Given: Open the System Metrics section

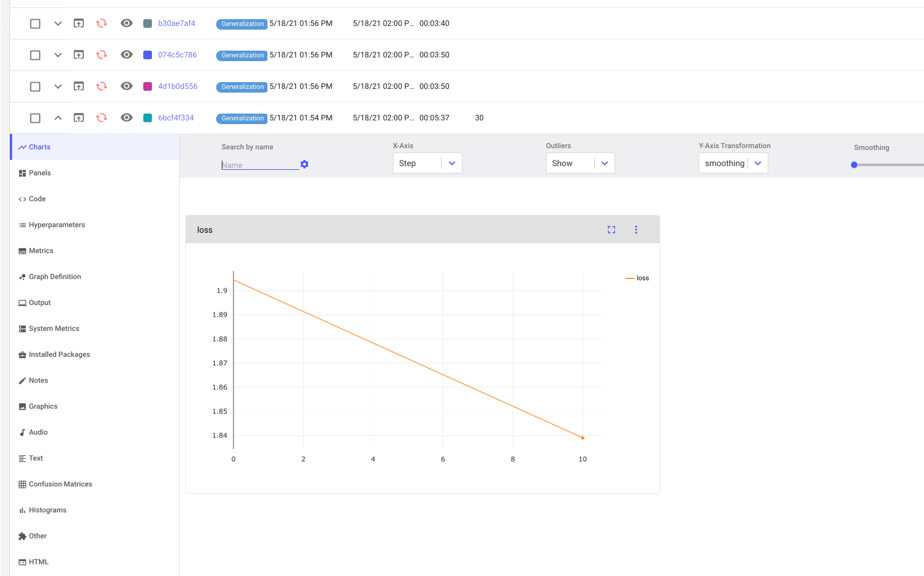Looking at the screenshot, I should (x=54, y=328).
